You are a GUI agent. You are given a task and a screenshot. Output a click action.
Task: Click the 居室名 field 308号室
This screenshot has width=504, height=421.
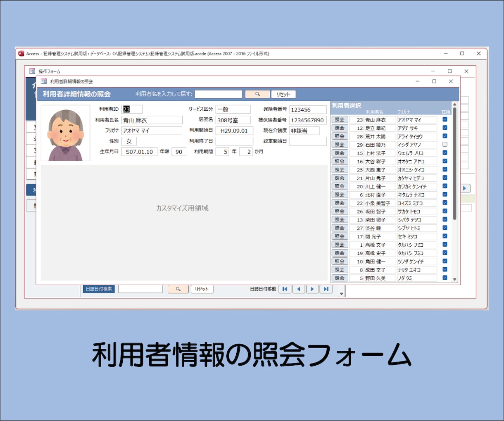pos(233,120)
